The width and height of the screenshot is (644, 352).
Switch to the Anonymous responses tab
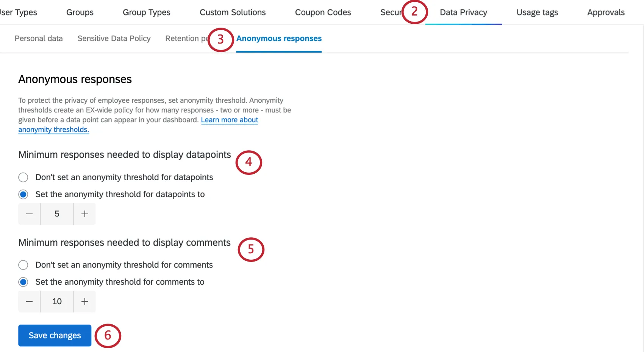coord(279,38)
